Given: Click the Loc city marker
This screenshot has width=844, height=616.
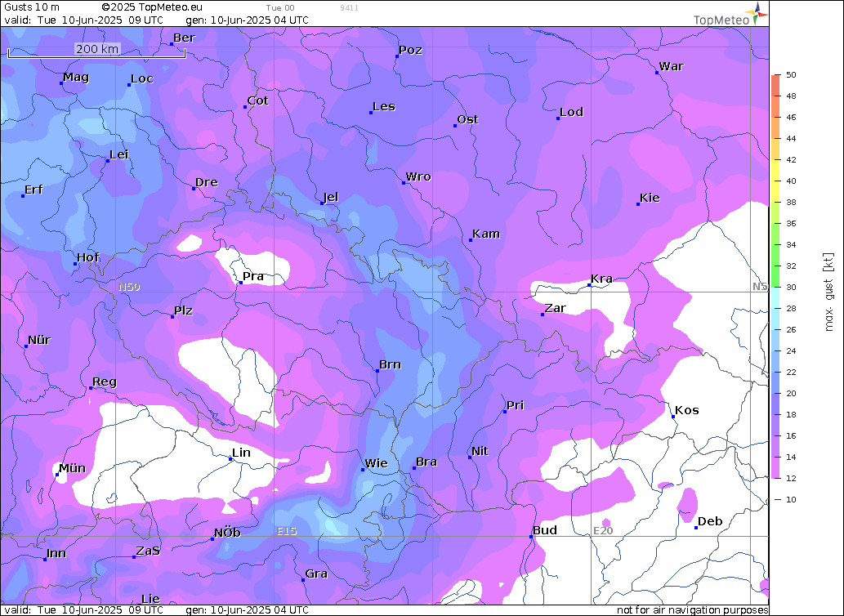Looking at the screenshot, I should coord(129,85).
